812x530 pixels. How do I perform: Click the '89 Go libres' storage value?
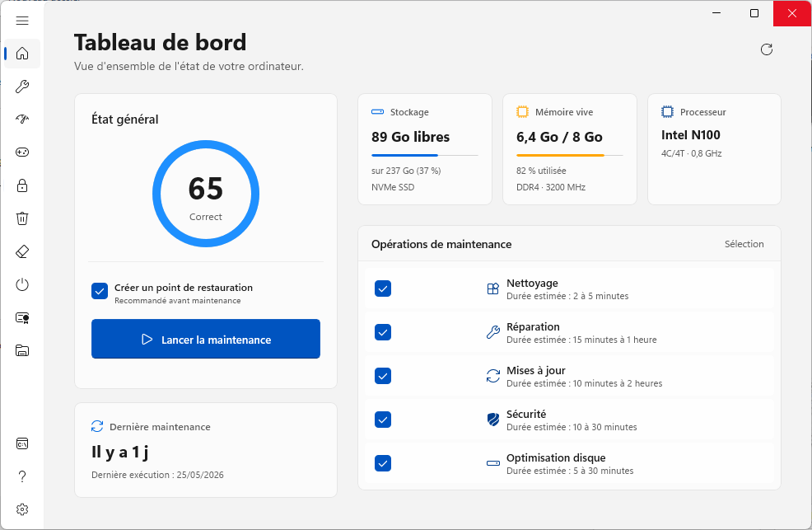click(410, 137)
